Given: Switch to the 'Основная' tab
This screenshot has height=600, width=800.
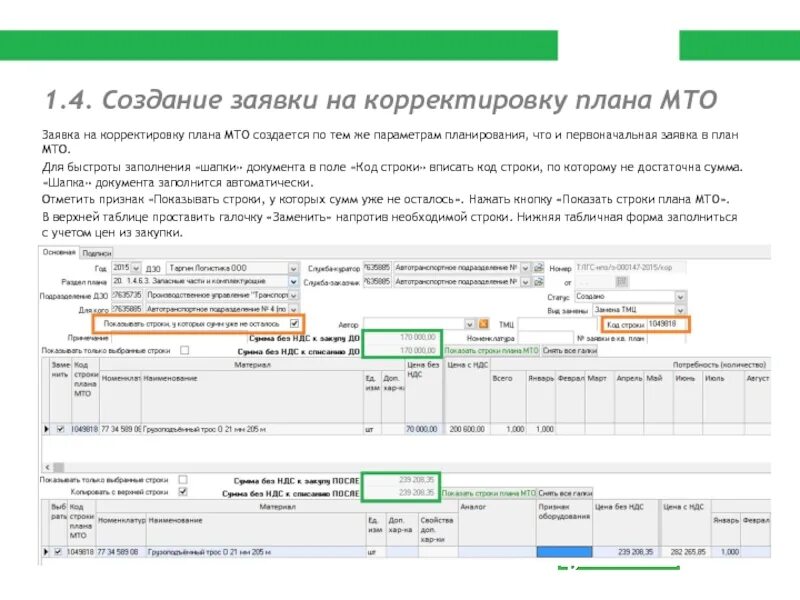Looking at the screenshot, I should (59, 252).
